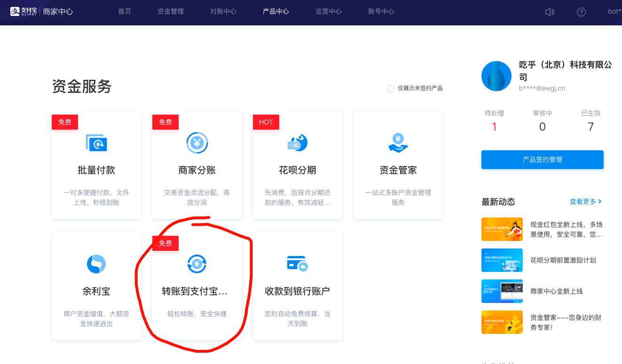Open 账号中心 navigation menu

click(x=381, y=11)
